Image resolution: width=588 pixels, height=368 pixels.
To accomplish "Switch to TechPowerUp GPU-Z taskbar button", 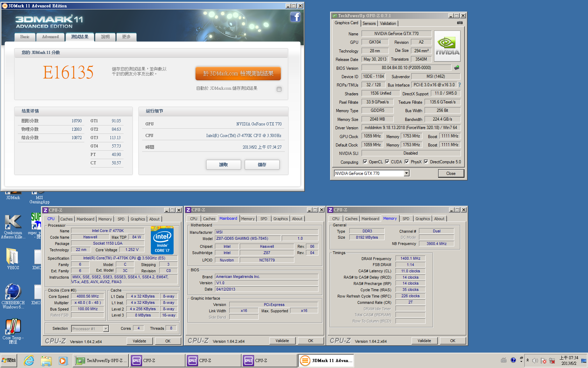I will pyautogui.click(x=101, y=360).
